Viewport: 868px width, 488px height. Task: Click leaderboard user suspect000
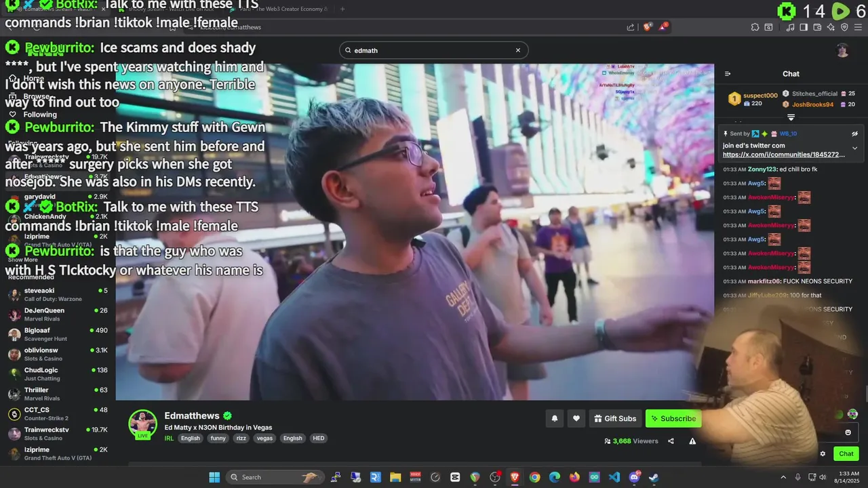pyautogui.click(x=760, y=96)
